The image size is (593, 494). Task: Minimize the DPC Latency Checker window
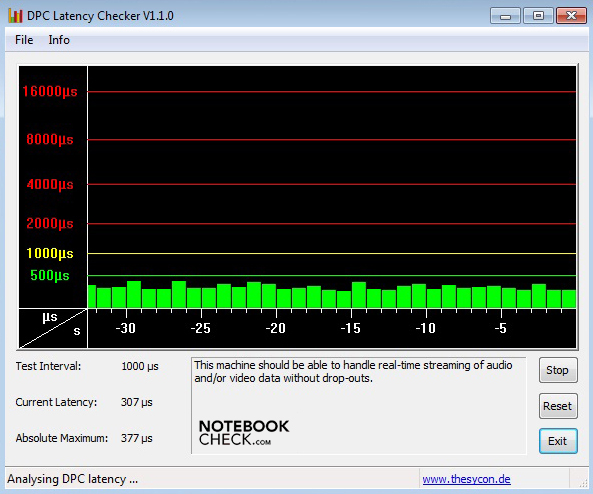[506, 16]
